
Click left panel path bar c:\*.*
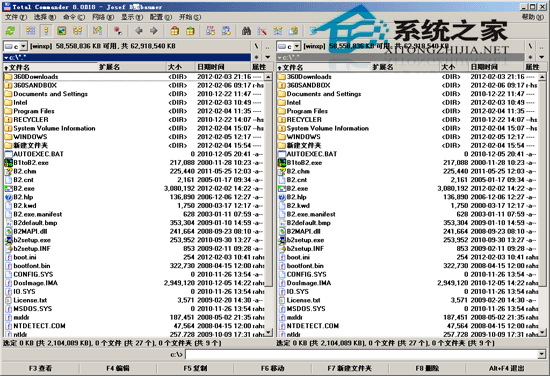pyautogui.click(x=127, y=57)
